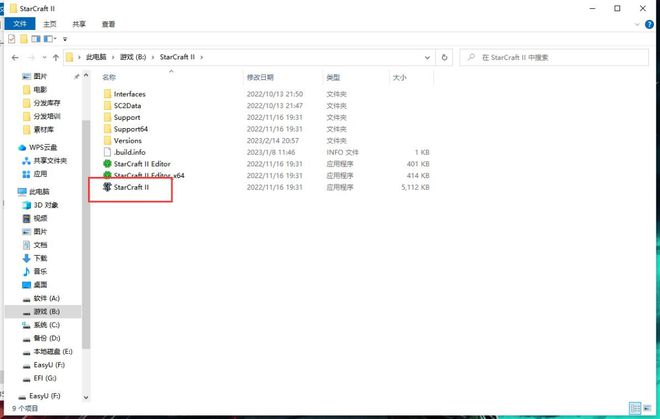Click the Forward navigation arrow
The height and width of the screenshot is (419, 660).
point(31,57)
